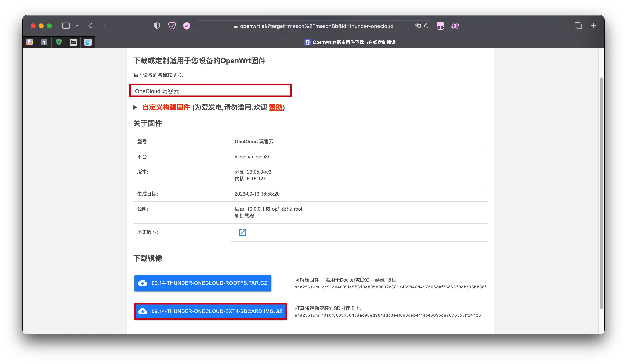The width and height of the screenshot is (627, 364).
Task: Click the sdcard sha256sum value starting f0a0f3683436
Action: coord(401,315)
